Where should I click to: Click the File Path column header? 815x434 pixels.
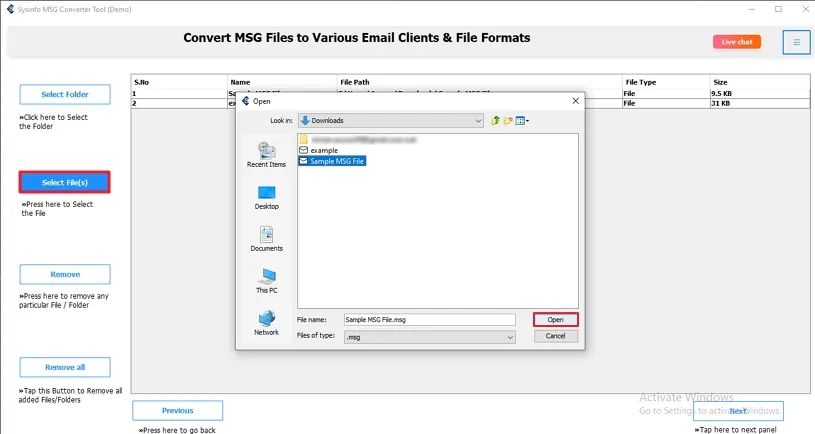click(479, 82)
